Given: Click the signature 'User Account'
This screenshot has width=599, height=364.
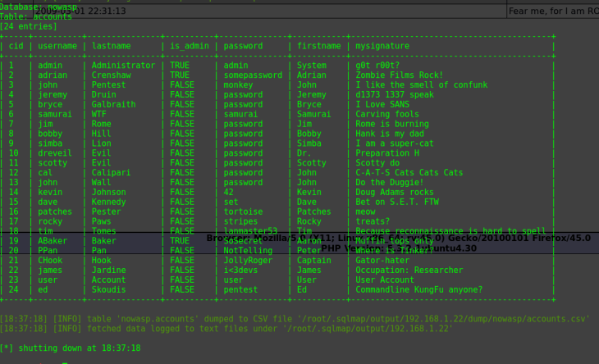Looking at the screenshot, I should [385, 280].
